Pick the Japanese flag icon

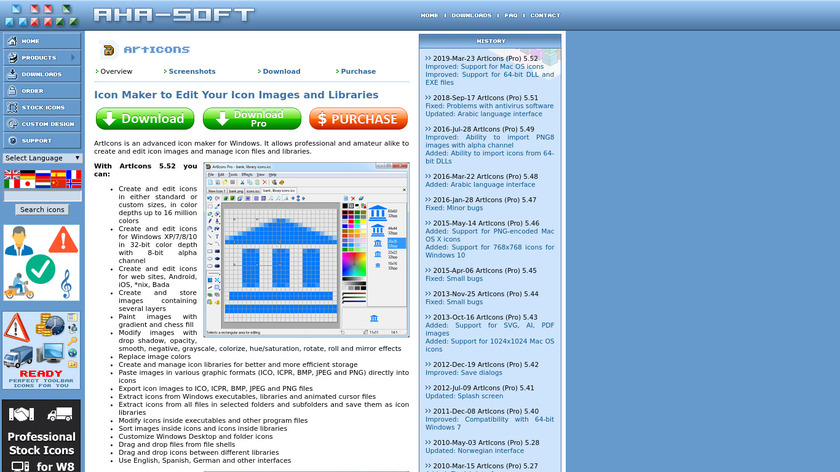pos(27,184)
